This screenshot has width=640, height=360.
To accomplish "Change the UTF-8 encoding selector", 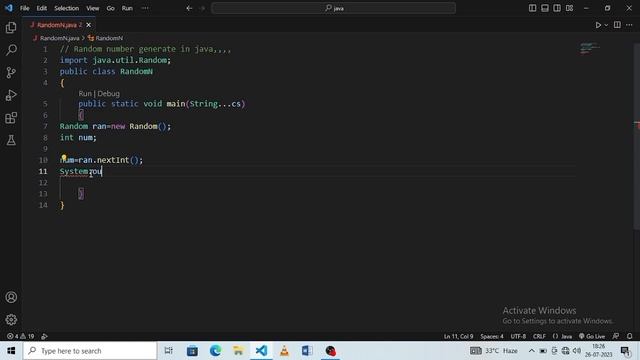I will click(518, 336).
